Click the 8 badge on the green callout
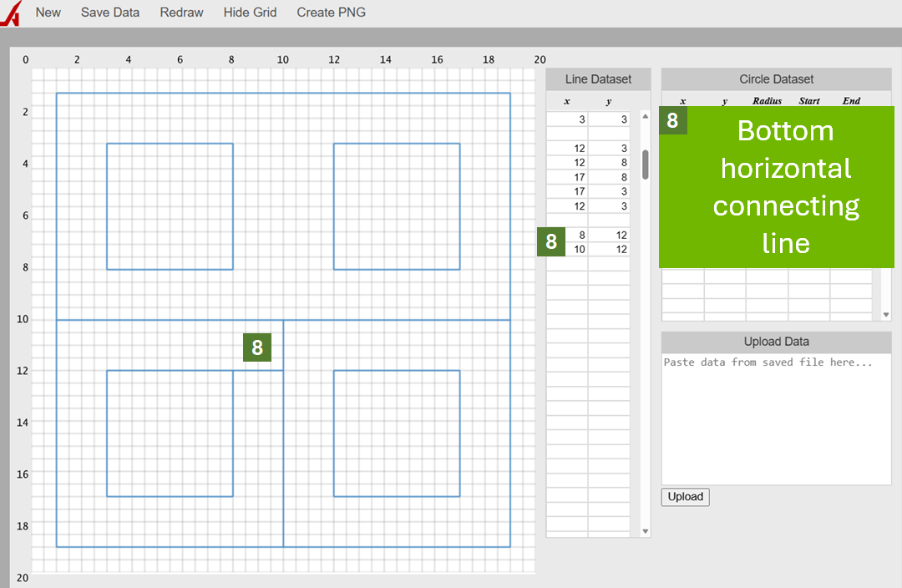Image resolution: width=902 pixels, height=588 pixels. [672, 120]
